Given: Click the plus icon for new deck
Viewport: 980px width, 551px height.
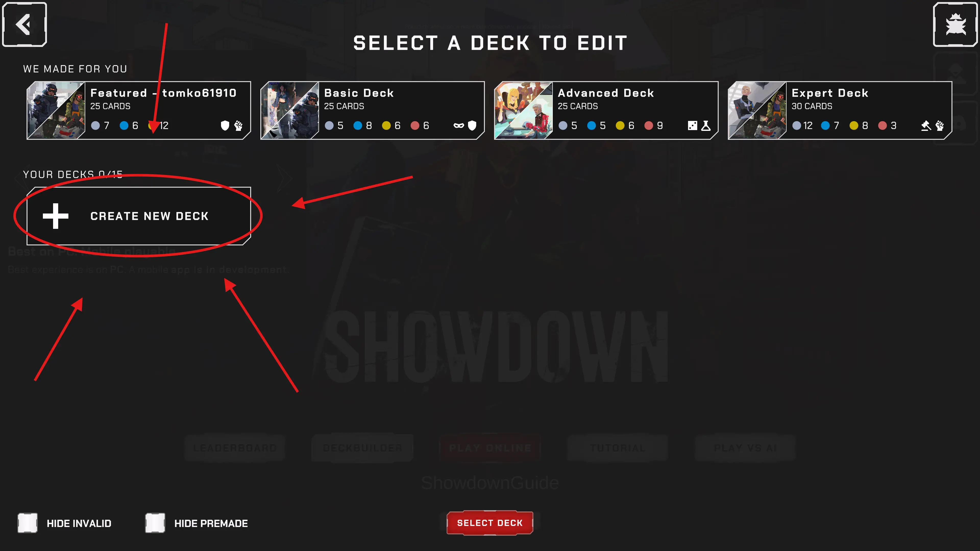Looking at the screenshot, I should (x=56, y=216).
